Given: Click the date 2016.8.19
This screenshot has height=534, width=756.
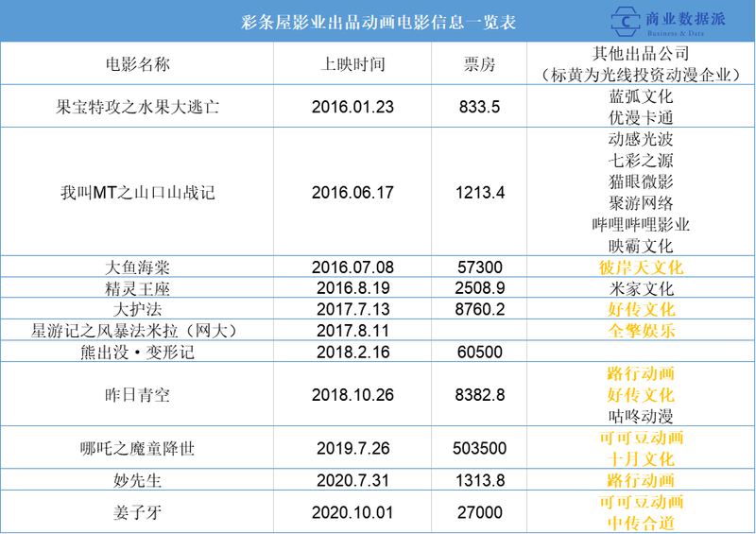Looking at the screenshot, I should (x=352, y=288).
